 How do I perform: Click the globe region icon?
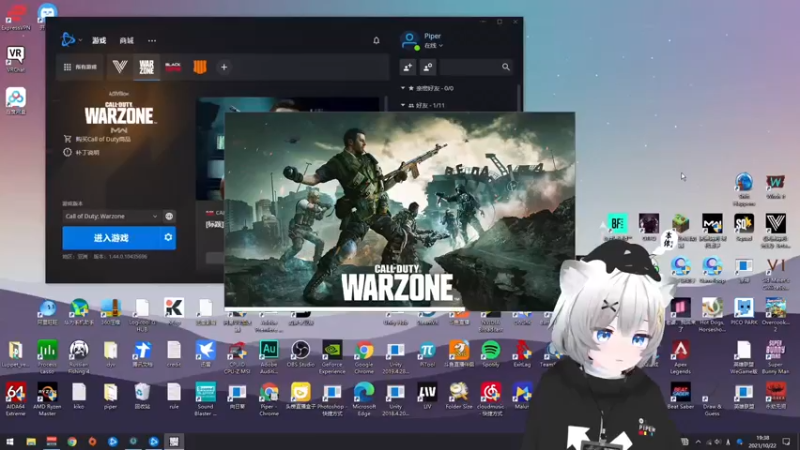[169, 216]
